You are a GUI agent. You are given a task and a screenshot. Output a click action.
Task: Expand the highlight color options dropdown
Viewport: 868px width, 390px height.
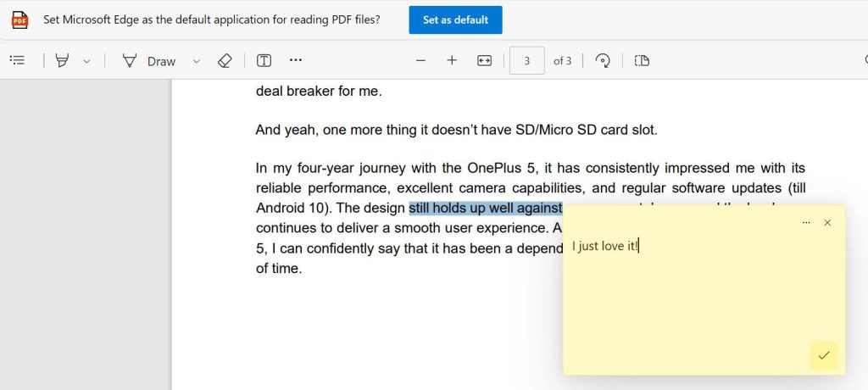coord(86,61)
